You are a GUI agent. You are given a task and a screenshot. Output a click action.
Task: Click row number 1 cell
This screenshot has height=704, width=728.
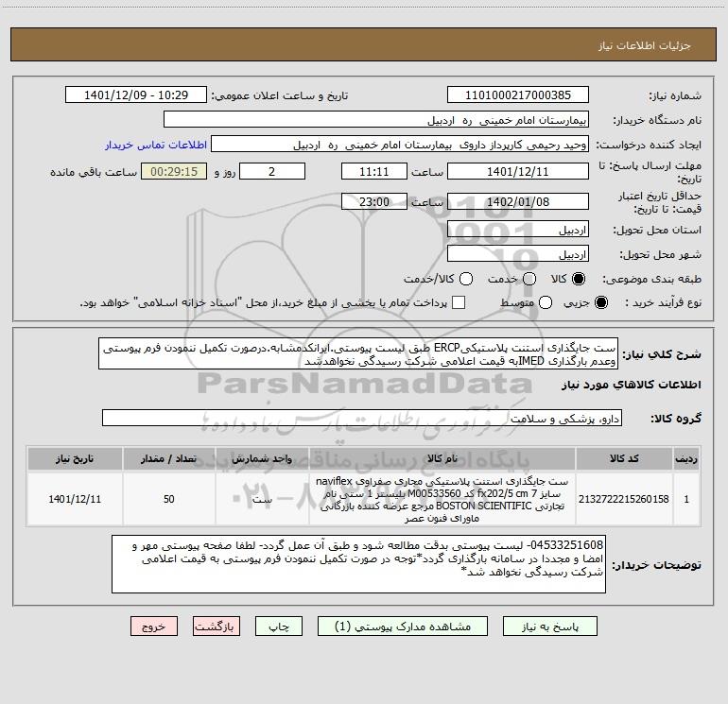[686, 499]
